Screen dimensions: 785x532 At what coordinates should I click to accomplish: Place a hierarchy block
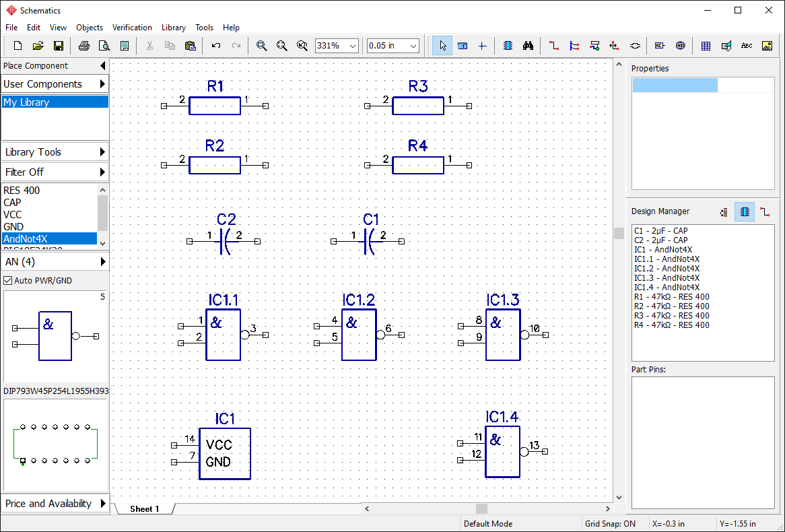tap(681, 46)
